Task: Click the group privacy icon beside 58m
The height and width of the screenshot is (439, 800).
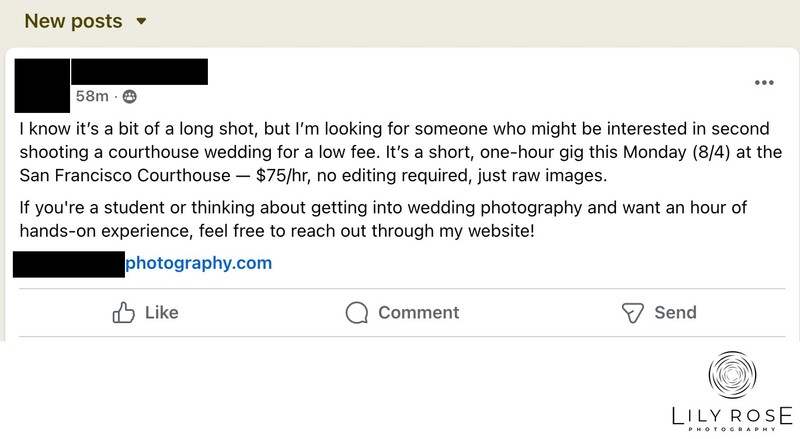Action: tap(130, 96)
